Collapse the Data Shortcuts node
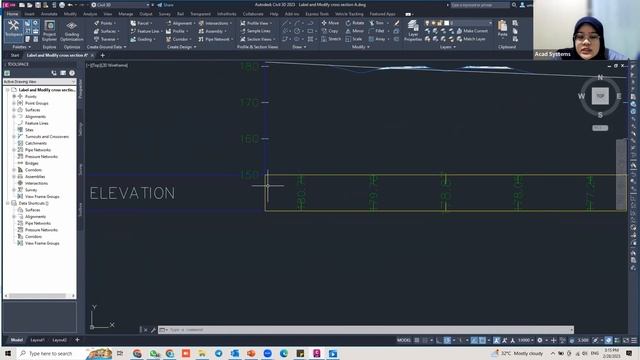Viewport: 640px width, 360px height. [7, 203]
